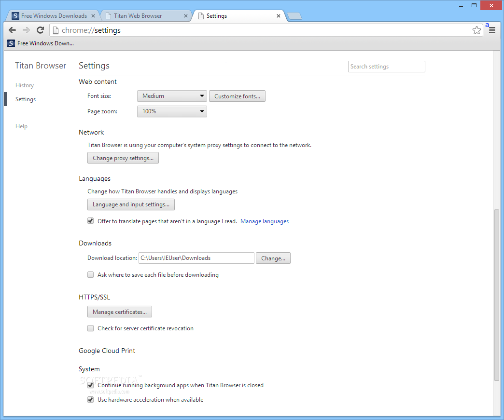Screen dimensions: 504x420
Task: Click the vertical scrollbar thumb
Action: (x=497, y=295)
